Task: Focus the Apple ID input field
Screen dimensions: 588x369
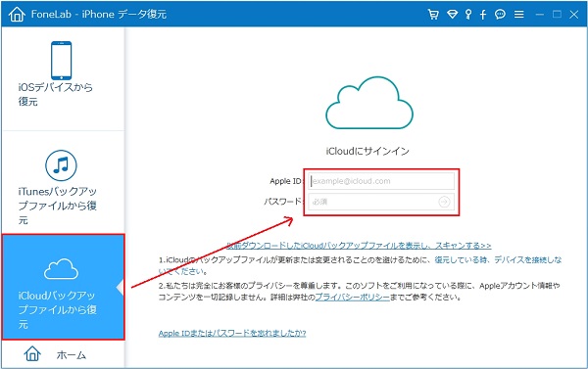Action: pos(381,181)
